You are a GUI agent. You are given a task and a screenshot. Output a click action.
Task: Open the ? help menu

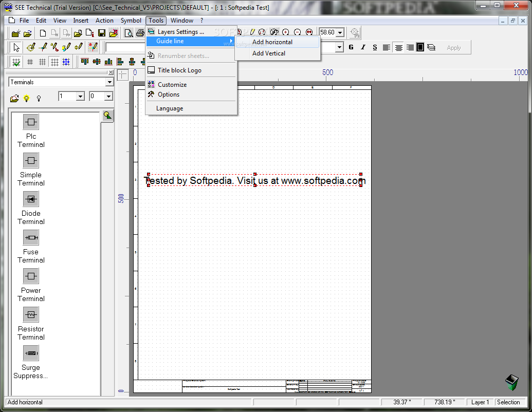tap(201, 21)
